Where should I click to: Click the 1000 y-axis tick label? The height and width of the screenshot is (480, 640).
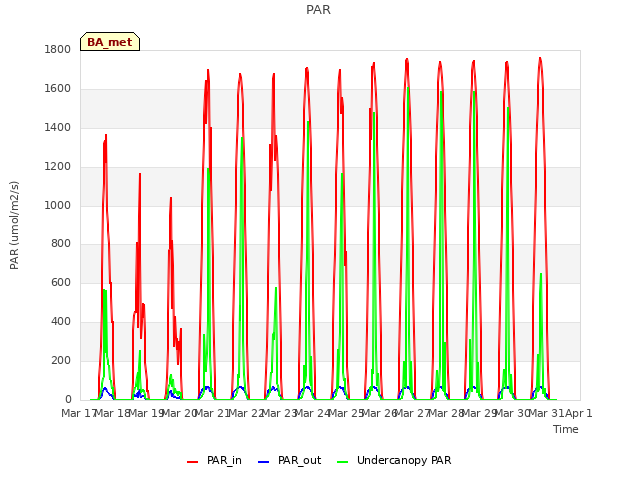click(x=58, y=205)
